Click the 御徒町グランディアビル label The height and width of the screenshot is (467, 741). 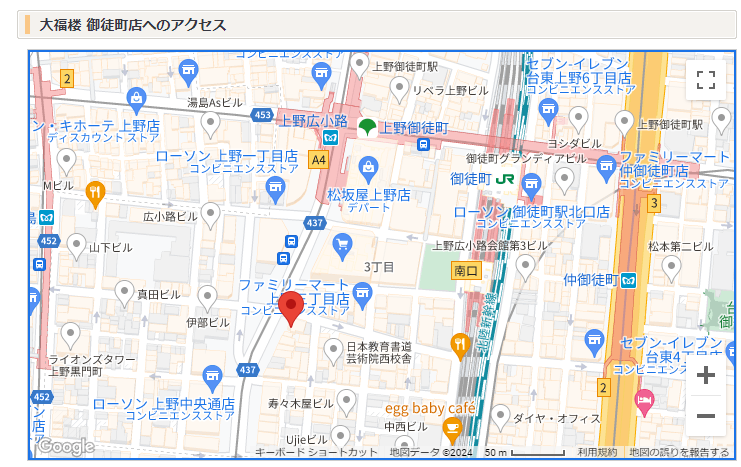pyautogui.click(x=526, y=159)
